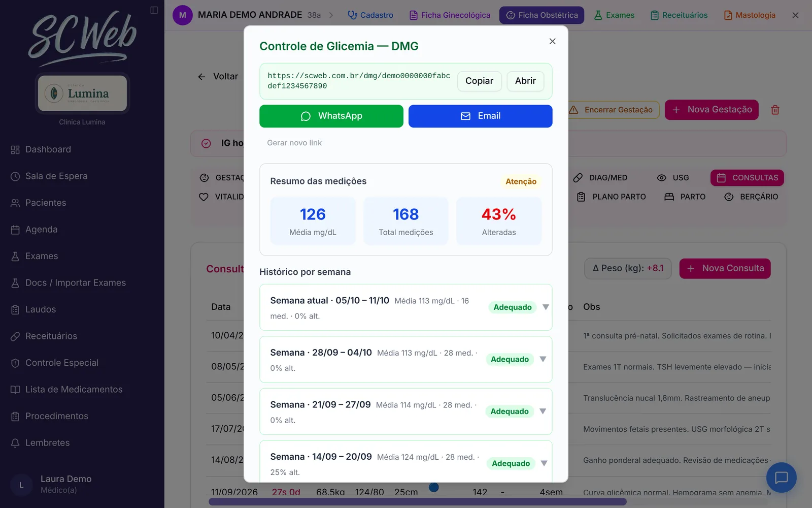Open Sala de Espera clock icon
812x508 pixels.
(15, 176)
